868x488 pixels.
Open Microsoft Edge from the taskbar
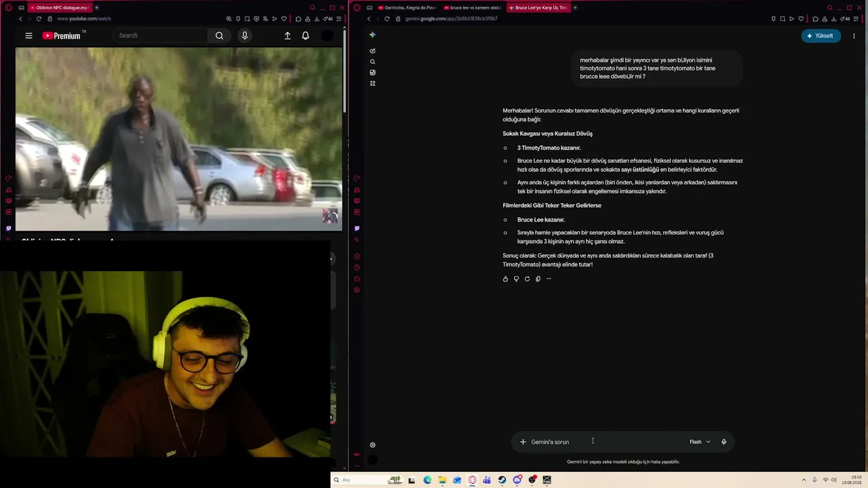[427, 480]
